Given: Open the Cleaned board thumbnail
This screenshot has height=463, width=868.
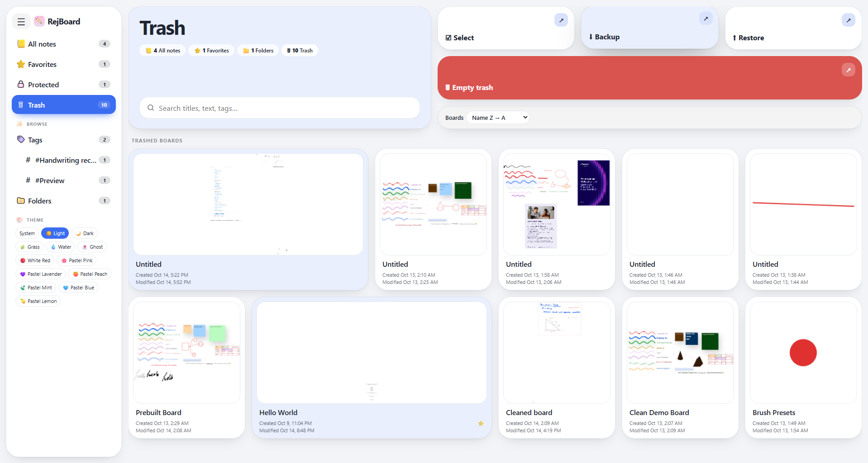Looking at the screenshot, I should click(x=557, y=353).
